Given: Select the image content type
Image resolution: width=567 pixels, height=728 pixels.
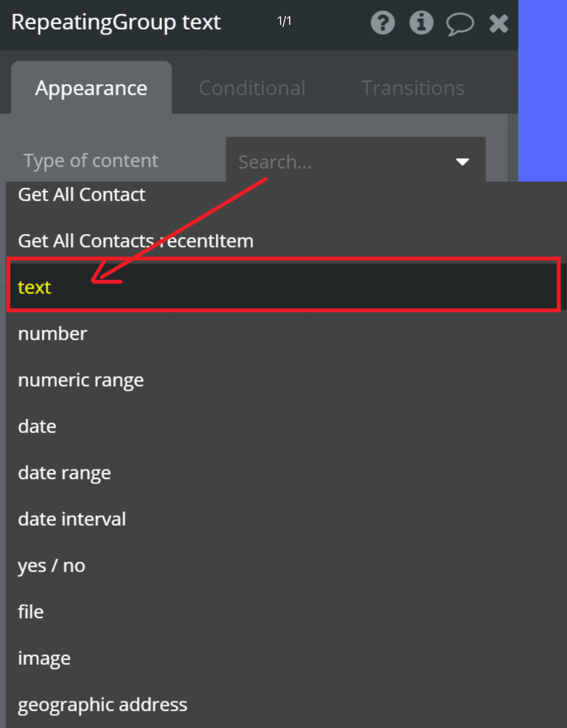Looking at the screenshot, I should pyautogui.click(x=44, y=658).
